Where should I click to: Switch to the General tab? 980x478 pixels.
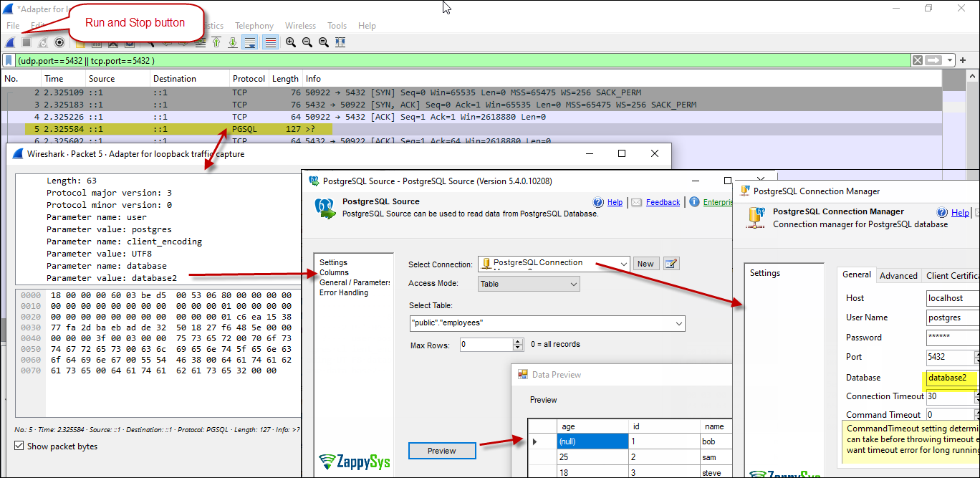coord(857,274)
